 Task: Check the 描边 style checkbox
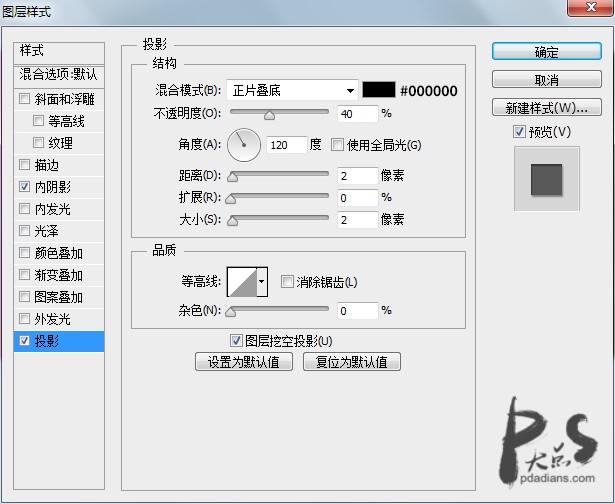coord(24,164)
